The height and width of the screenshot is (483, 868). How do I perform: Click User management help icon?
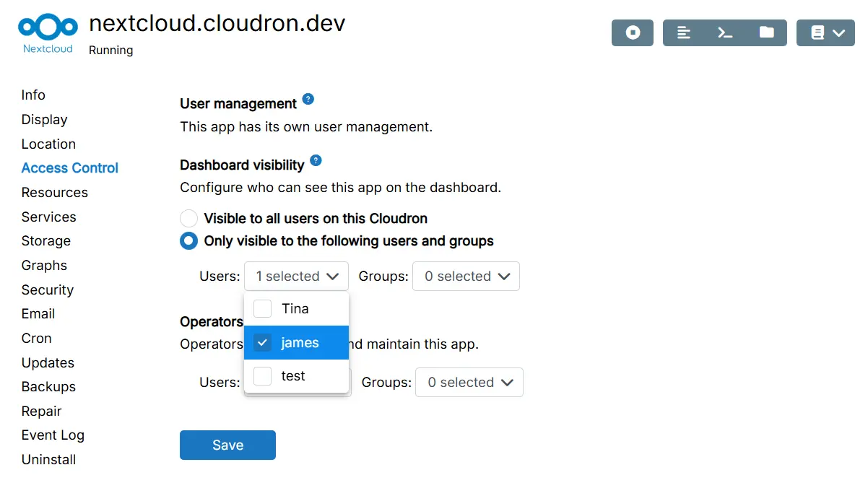click(308, 100)
